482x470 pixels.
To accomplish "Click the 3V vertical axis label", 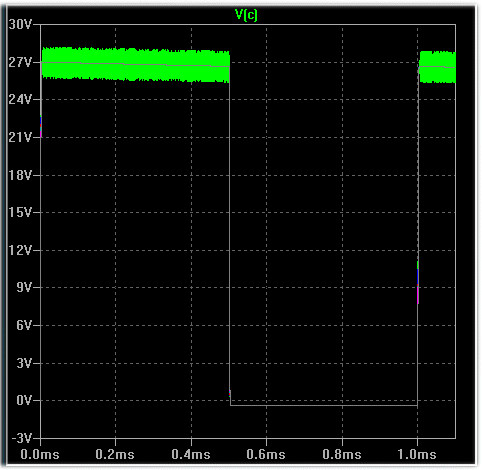I will pyautogui.click(x=24, y=363).
